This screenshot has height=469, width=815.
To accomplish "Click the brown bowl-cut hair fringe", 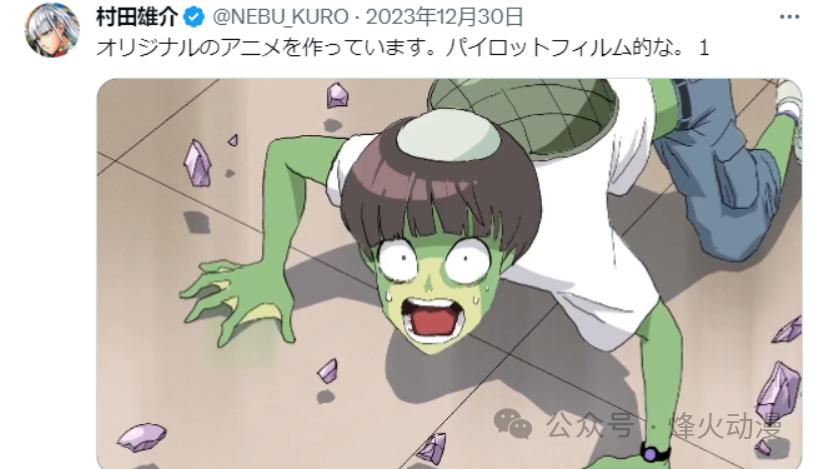I will click(441, 203).
